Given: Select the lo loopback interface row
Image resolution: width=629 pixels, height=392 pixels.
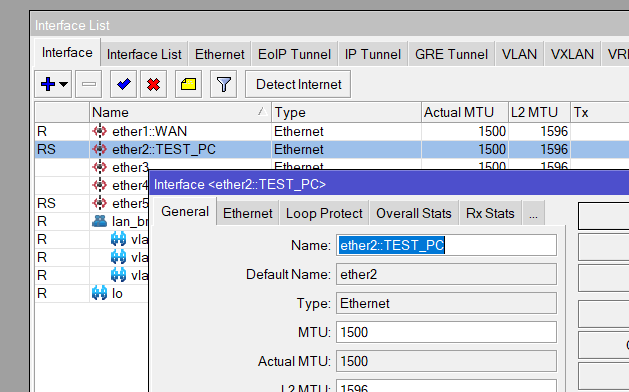Looking at the screenshot, I should click(92, 293).
